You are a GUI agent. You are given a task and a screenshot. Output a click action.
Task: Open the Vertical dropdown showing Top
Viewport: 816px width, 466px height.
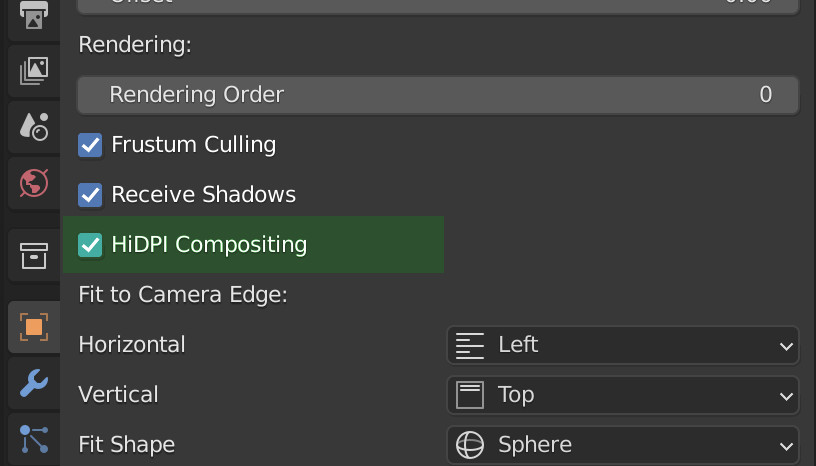[623, 395]
